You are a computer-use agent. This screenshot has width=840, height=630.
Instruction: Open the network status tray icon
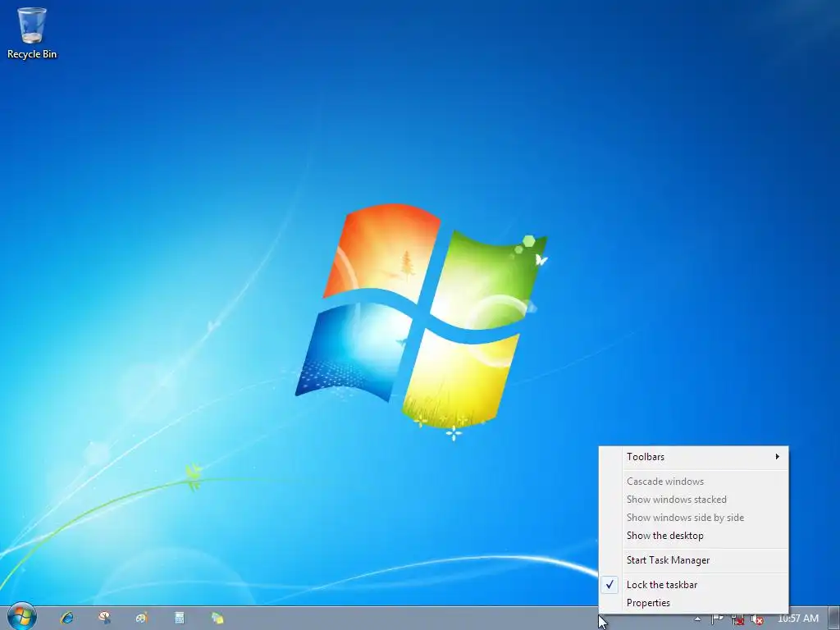737,619
